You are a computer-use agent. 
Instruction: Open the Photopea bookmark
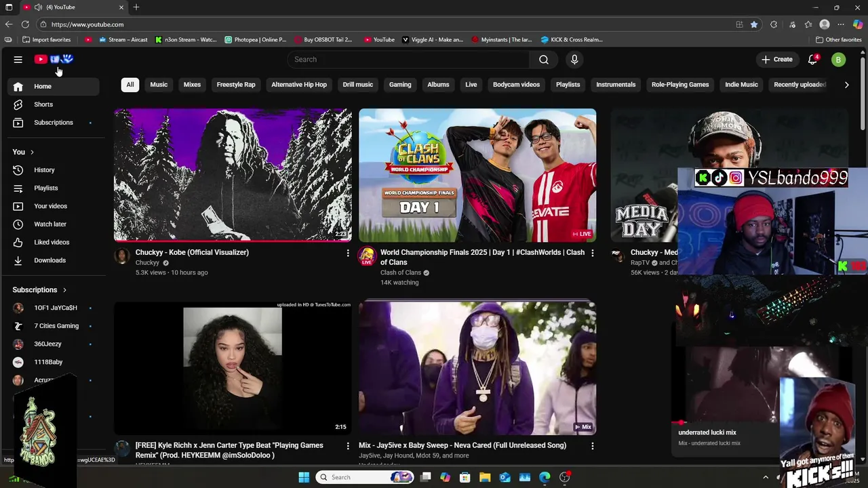click(256, 39)
